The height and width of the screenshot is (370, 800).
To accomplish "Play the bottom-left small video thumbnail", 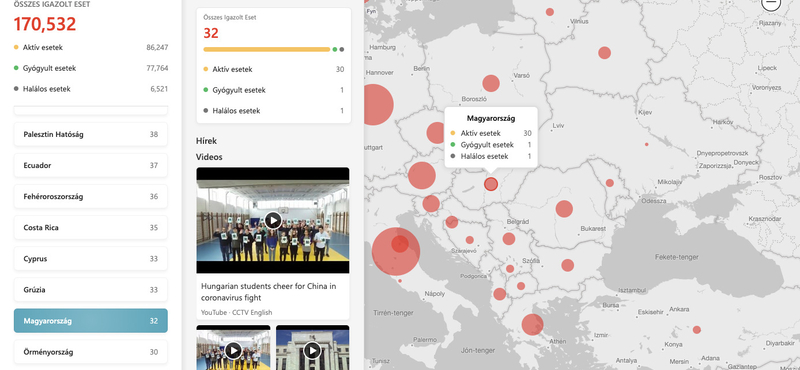I will pyautogui.click(x=233, y=351).
